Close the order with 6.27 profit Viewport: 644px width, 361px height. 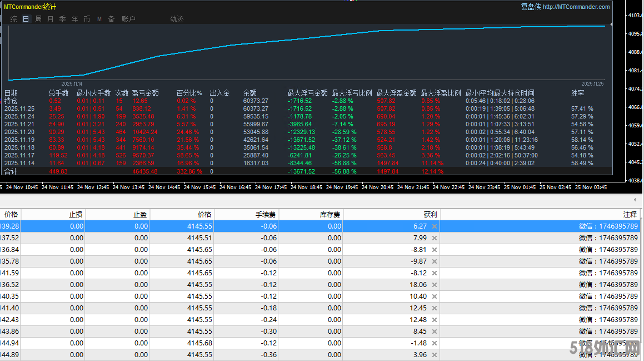[x=435, y=226]
